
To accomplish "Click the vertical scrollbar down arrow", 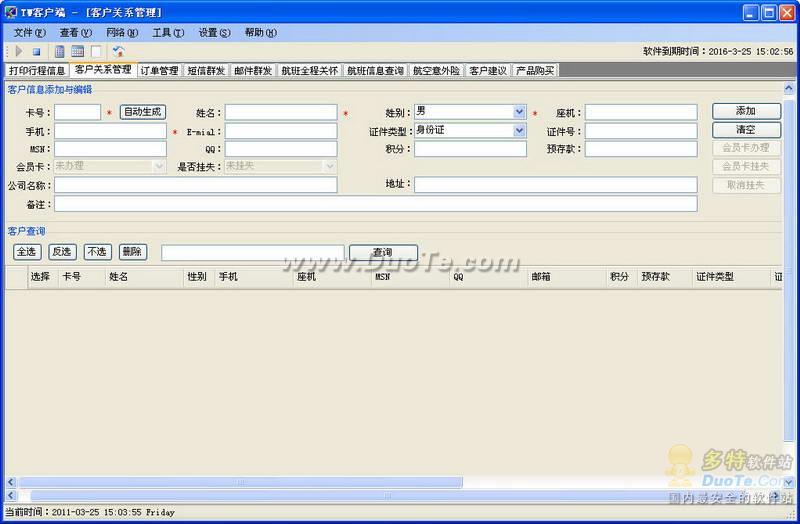I will pyautogui.click(x=789, y=482).
